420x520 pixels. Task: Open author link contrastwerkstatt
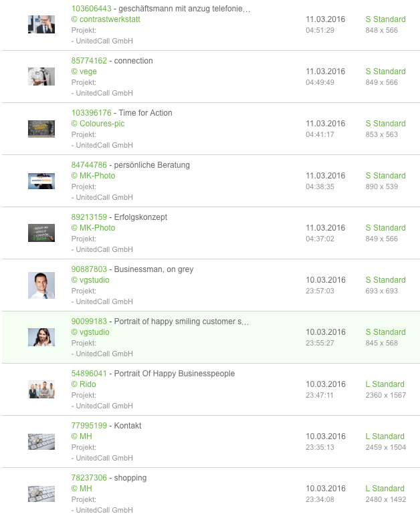[106, 19]
